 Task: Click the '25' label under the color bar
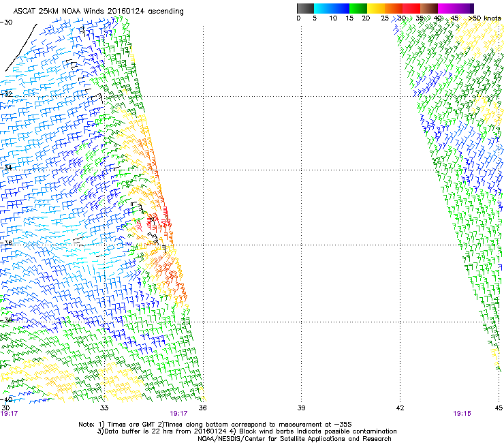tap(385, 18)
